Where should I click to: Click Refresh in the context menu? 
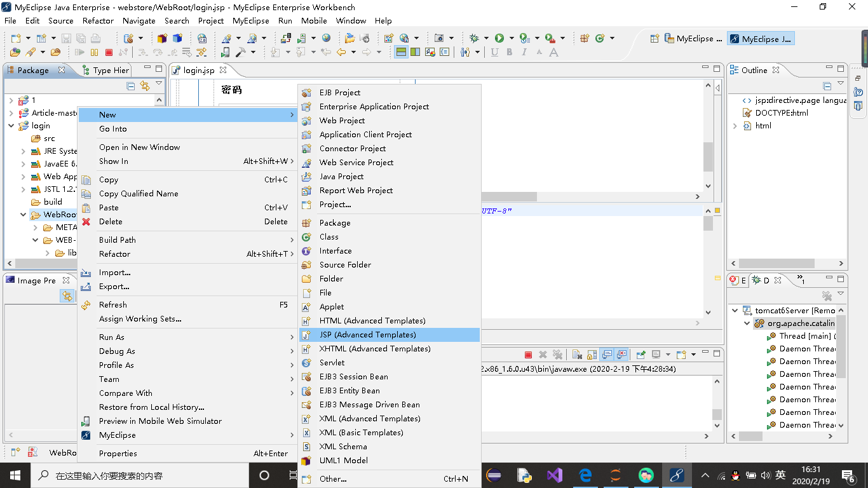click(113, 304)
